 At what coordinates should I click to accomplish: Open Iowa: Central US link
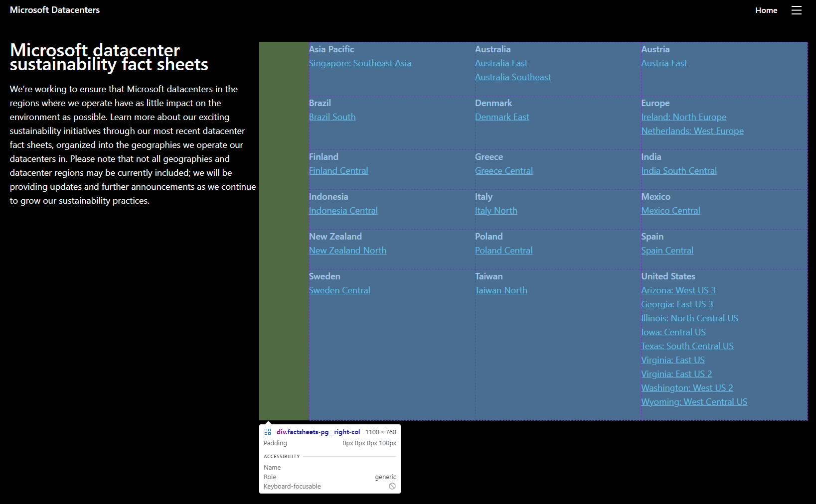[x=673, y=332]
